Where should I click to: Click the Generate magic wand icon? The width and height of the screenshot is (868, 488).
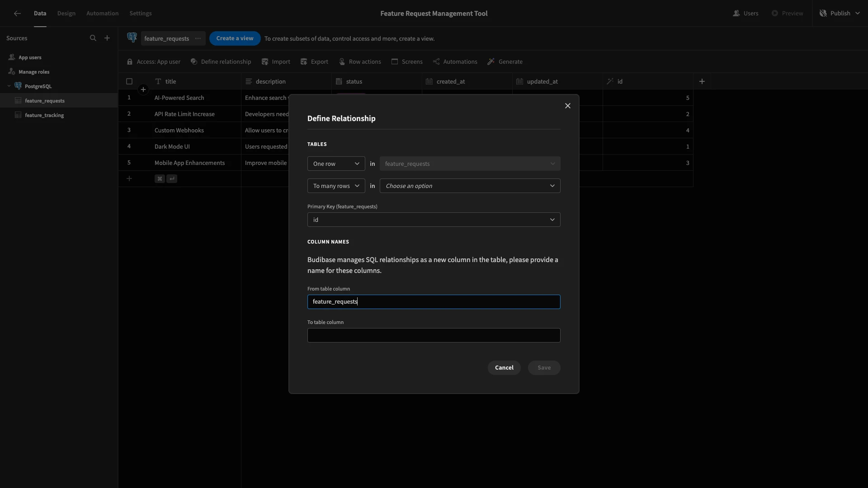point(491,62)
